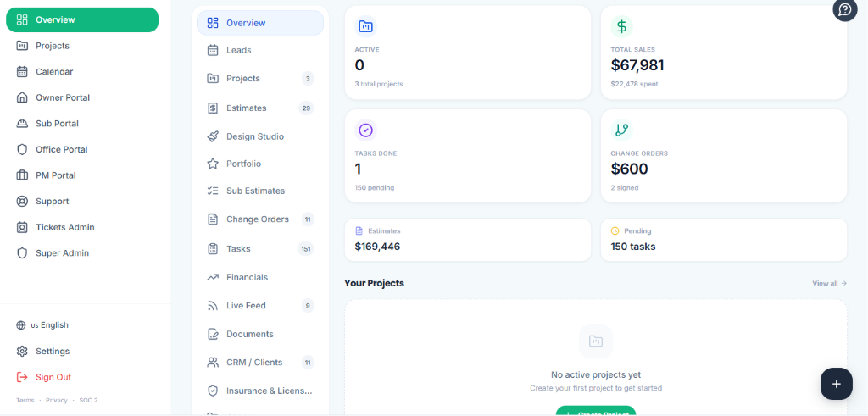Click the Estimates dollar receipt icon
This screenshot has width=868, height=416.
point(213,108)
